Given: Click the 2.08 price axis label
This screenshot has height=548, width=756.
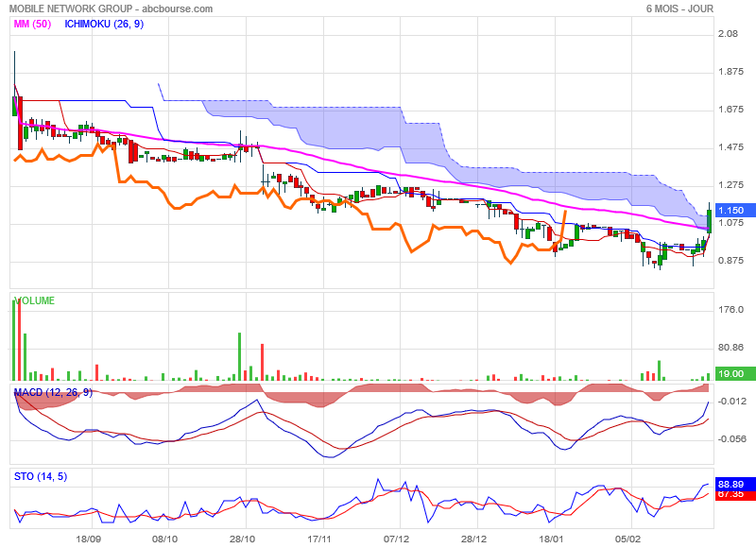Looking at the screenshot, I should (728, 34).
